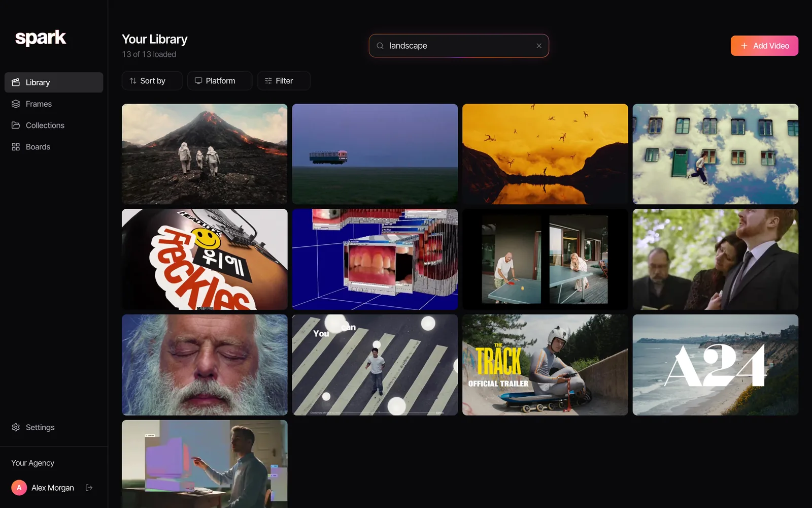Click the magnifier icon in the search box
This screenshot has width=812, height=508.
(380, 46)
